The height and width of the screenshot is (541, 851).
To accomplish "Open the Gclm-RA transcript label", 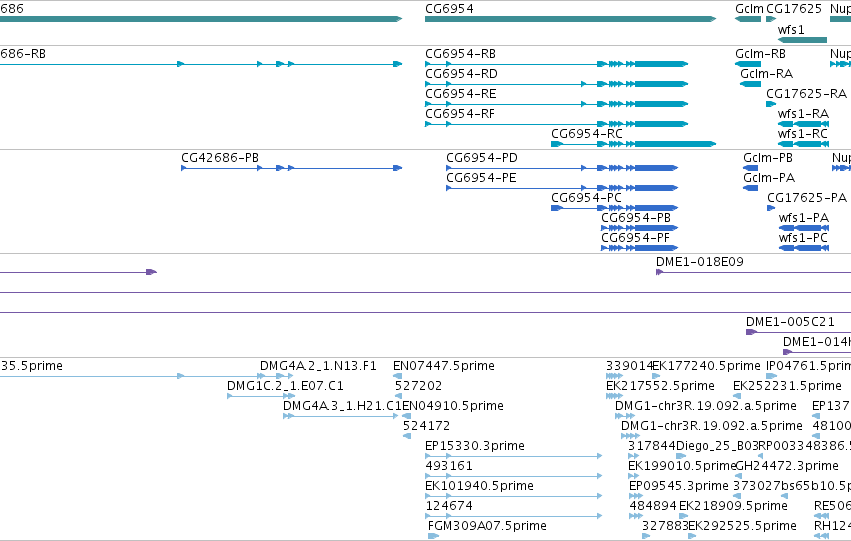I will pos(766,74).
